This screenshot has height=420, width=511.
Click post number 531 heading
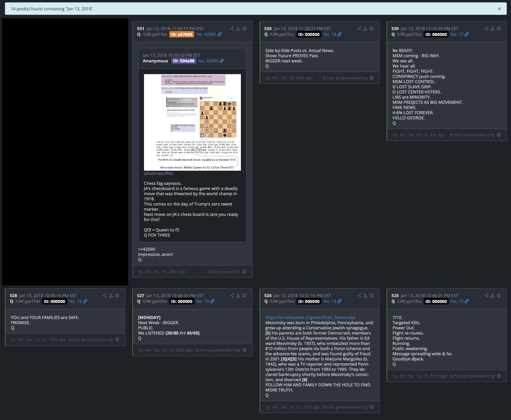[x=140, y=28]
